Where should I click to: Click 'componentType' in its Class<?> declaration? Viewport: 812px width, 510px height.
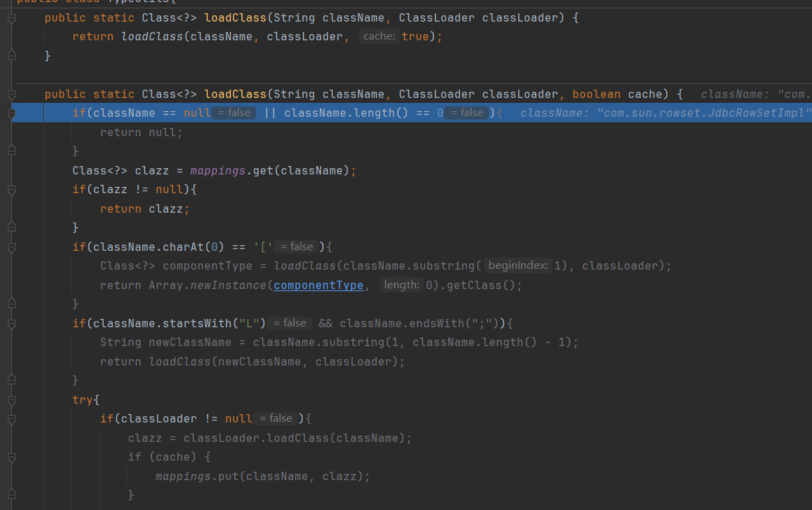[x=207, y=266]
